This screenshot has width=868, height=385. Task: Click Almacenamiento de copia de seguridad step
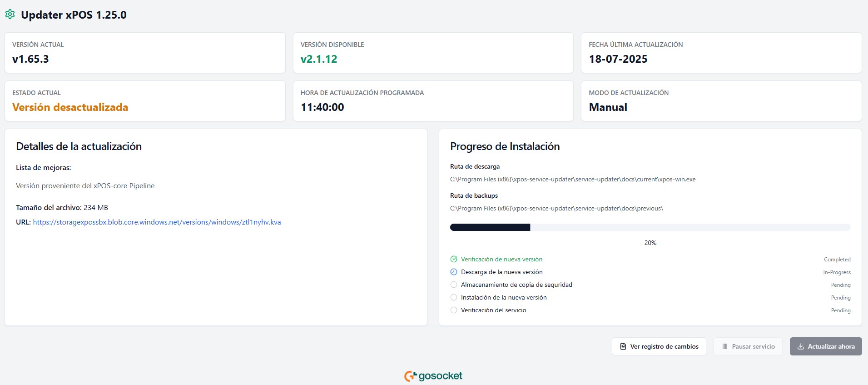(516, 285)
